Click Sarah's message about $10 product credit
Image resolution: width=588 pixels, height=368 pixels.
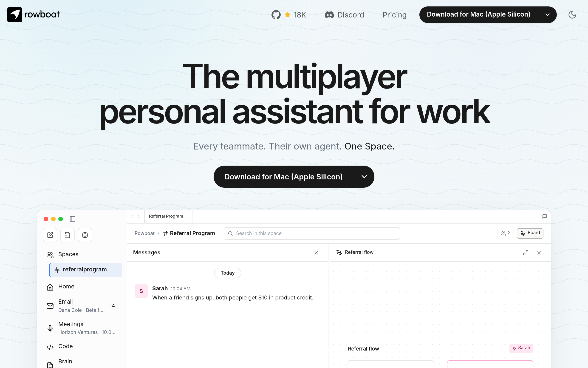232,298
